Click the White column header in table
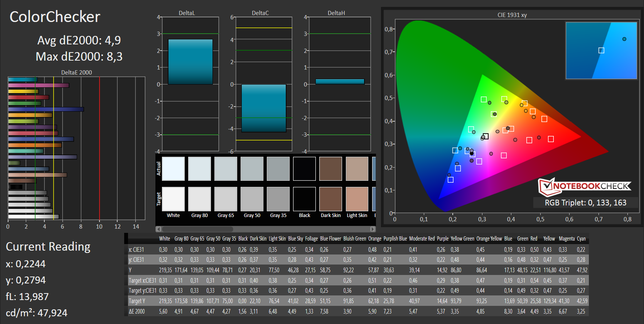Screen dimensions: 644x324 (x=164, y=239)
